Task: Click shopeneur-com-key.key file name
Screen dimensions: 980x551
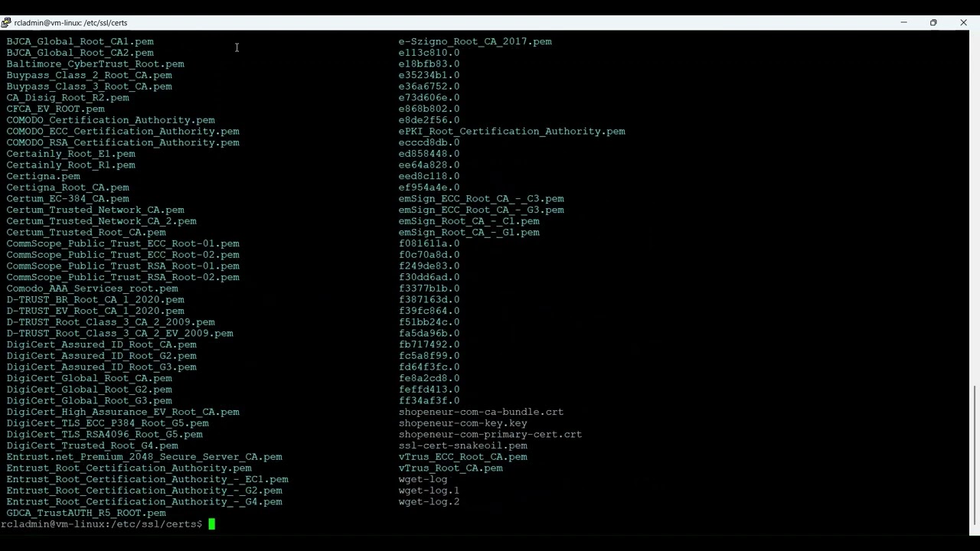Action: click(463, 423)
